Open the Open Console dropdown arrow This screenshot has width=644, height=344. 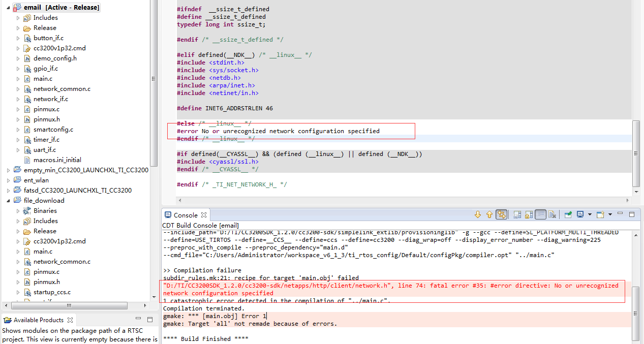pos(610,214)
